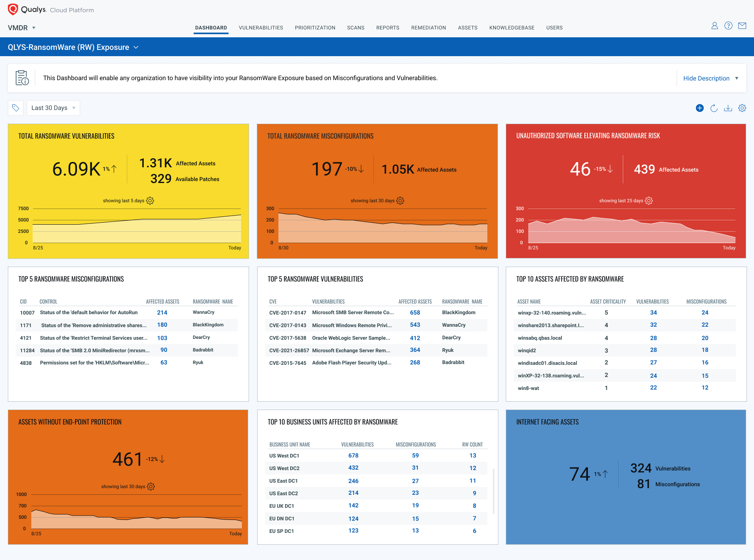The image size is (754, 560).
Task: Click gear beside 'showing last 25 days'
Action: tap(649, 201)
